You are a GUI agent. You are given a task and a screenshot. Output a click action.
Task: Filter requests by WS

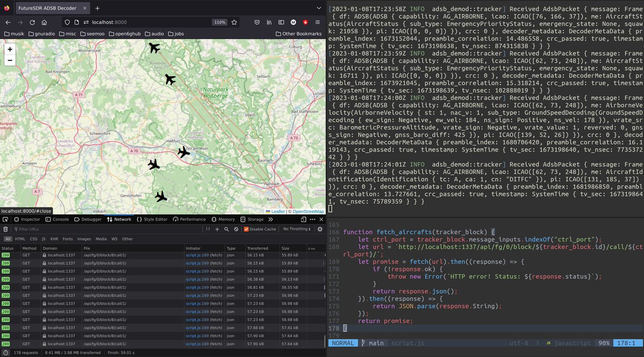pyautogui.click(x=114, y=239)
